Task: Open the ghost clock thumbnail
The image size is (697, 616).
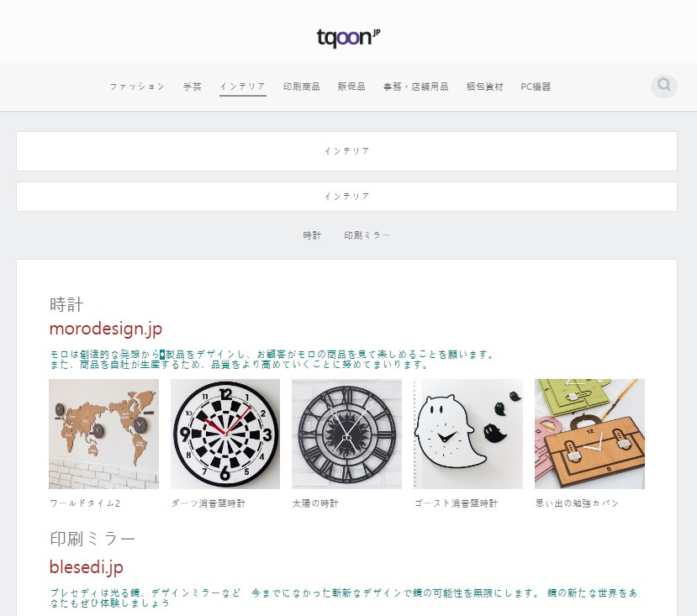Action: [x=468, y=434]
